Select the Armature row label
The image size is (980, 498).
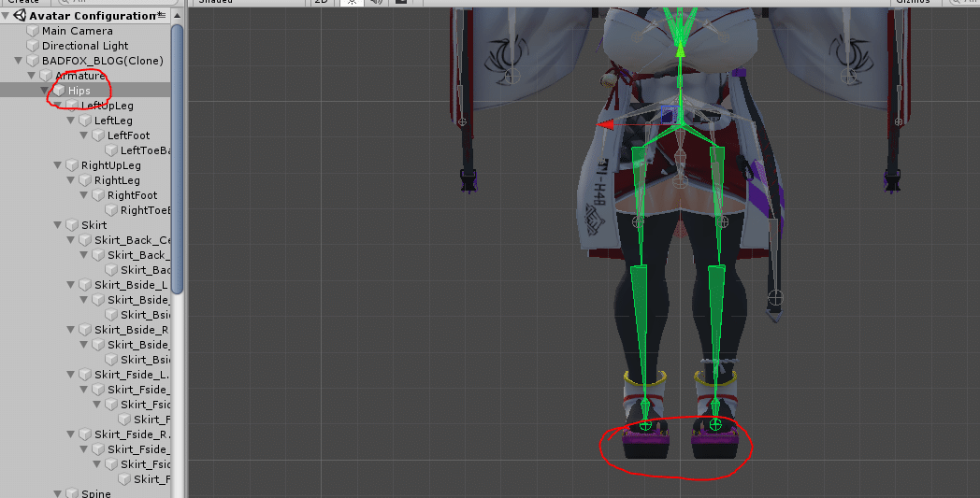click(x=80, y=76)
